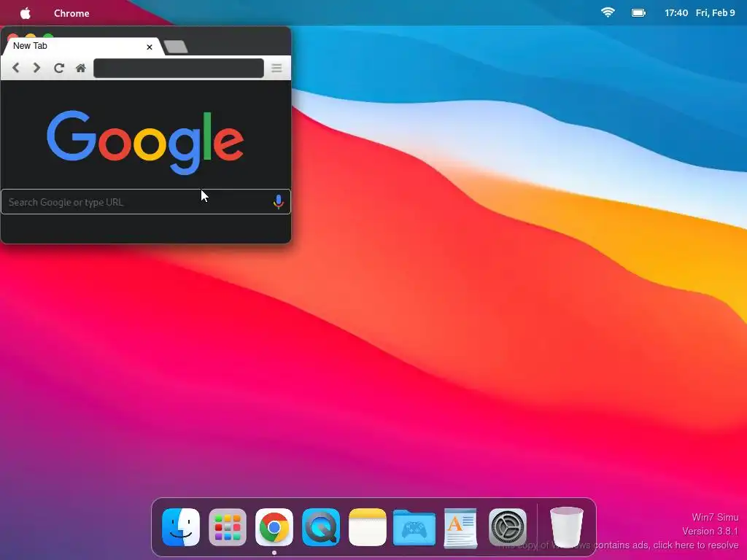The height and width of the screenshot is (560, 747).
Task: Open Chrome's hamburger menu
Action: [x=276, y=68]
